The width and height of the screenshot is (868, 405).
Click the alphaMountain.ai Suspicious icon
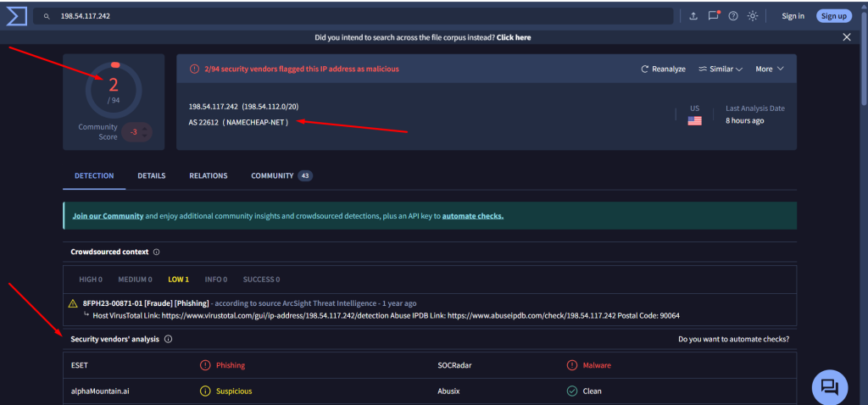pyautogui.click(x=205, y=391)
